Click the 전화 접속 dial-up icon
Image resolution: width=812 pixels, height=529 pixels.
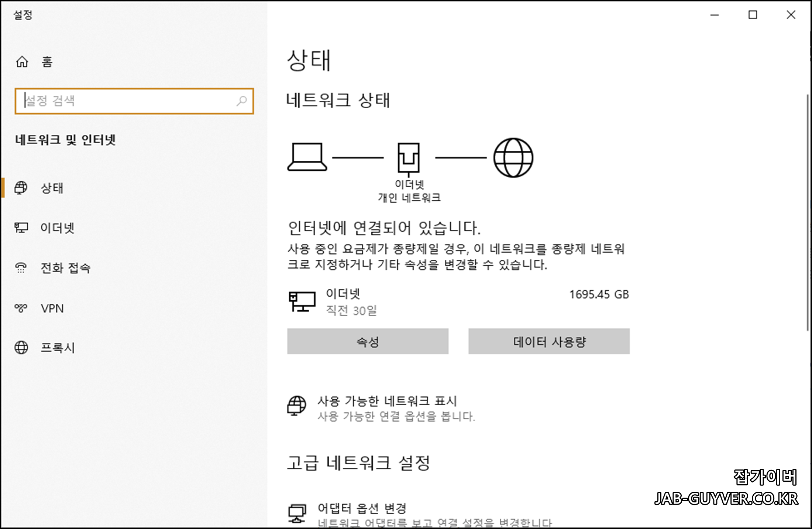point(21,267)
